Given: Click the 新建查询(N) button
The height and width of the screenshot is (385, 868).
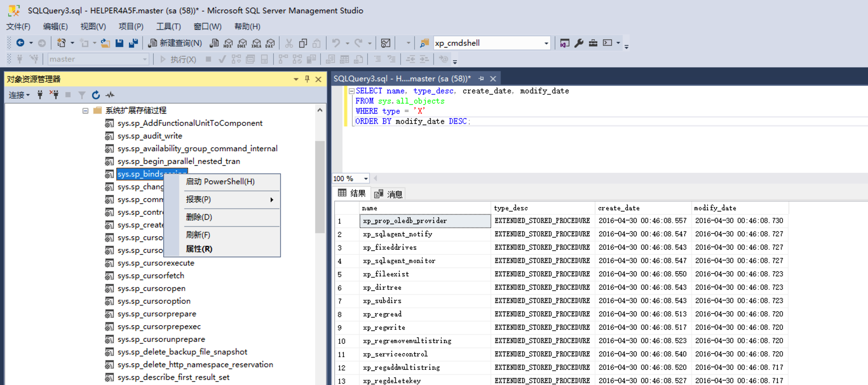Looking at the screenshot, I should point(175,43).
